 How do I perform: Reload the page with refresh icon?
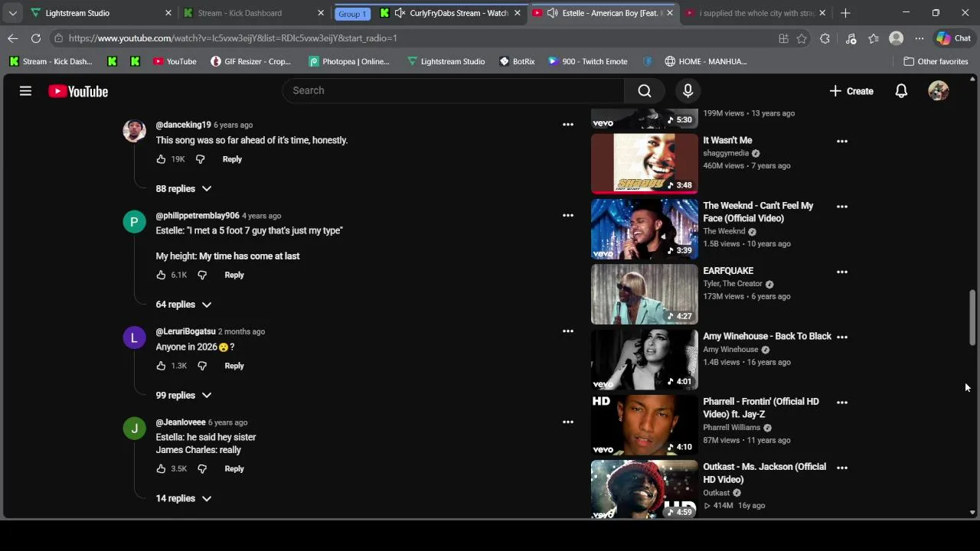click(36, 38)
